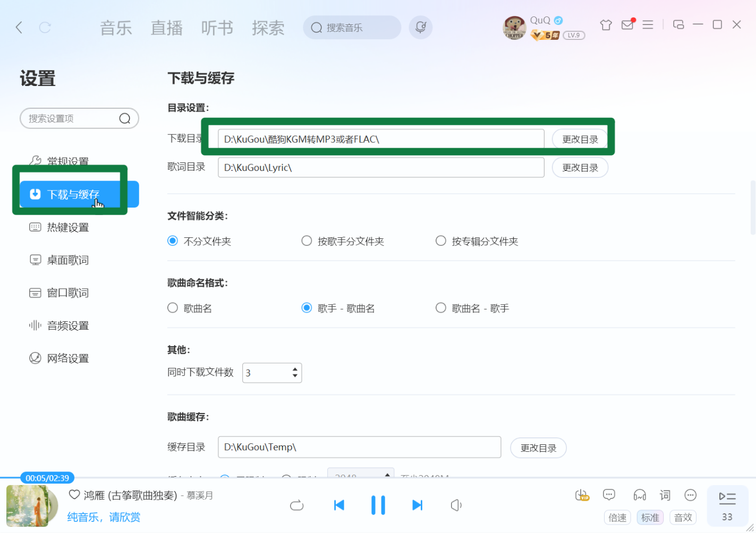
Task: Click the song title 鸿雁 (古筝歌曲独奏)
Action: [x=130, y=495]
